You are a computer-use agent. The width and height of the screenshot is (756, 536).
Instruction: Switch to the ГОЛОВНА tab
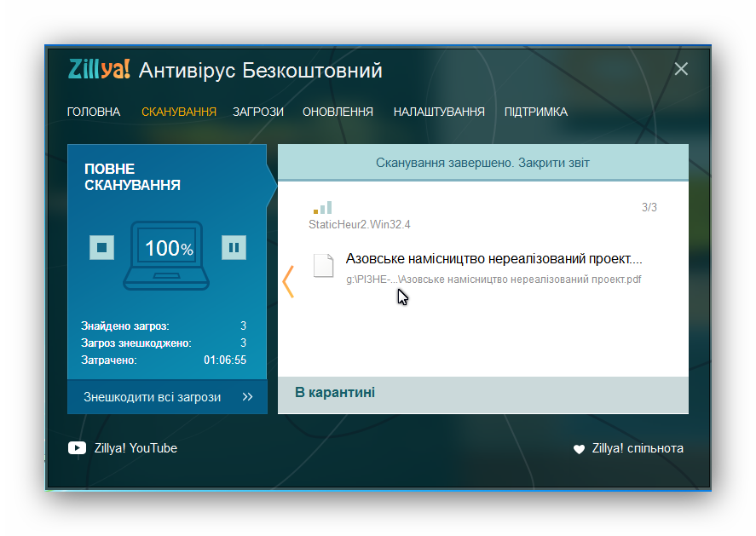[94, 112]
